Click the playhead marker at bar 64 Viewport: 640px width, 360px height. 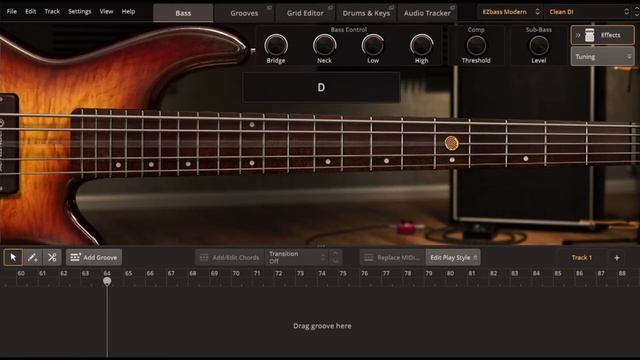107,281
